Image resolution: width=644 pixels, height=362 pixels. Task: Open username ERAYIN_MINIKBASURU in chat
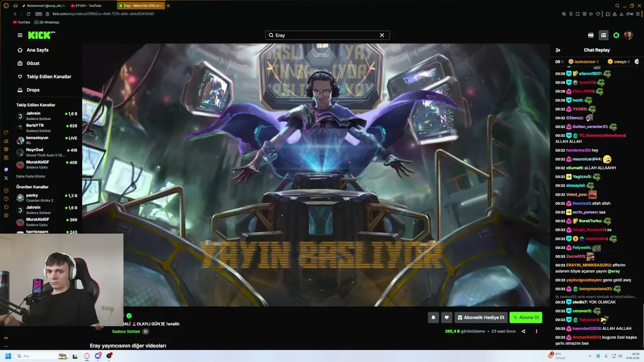(588, 265)
